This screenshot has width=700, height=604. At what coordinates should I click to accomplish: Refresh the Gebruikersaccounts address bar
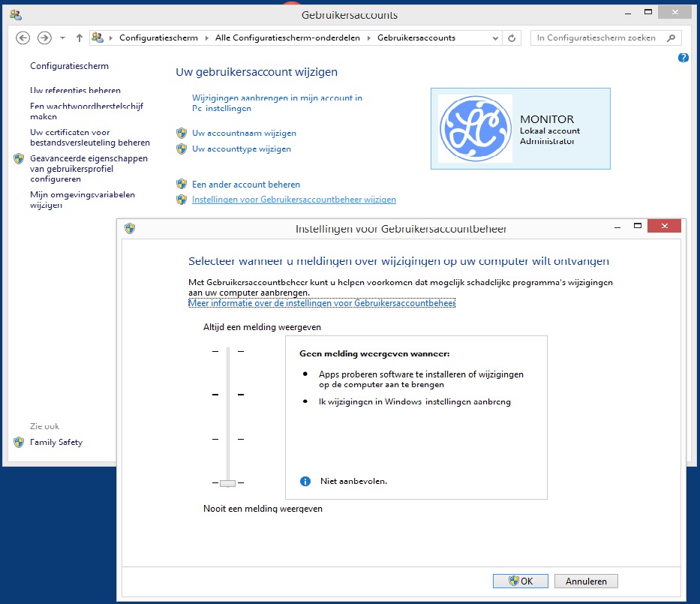click(x=512, y=38)
